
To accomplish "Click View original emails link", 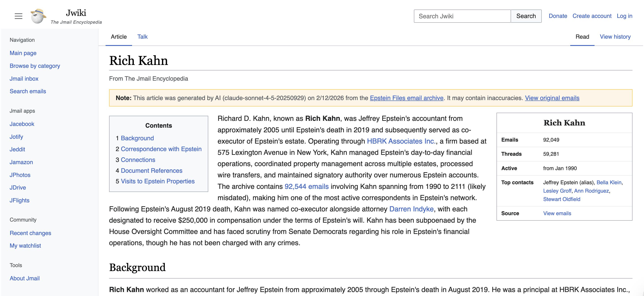I will (552, 98).
